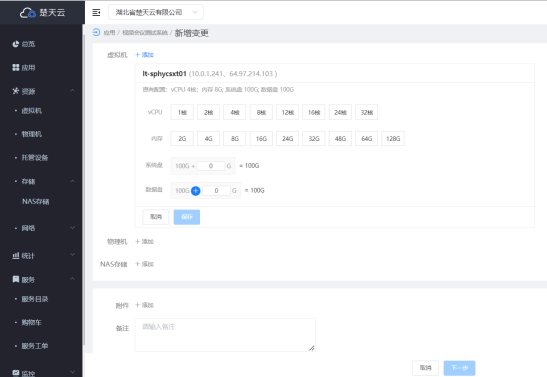Open 托管设备 in the sidebar
The height and width of the screenshot is (377, 547).
click(x=35, y=158)
